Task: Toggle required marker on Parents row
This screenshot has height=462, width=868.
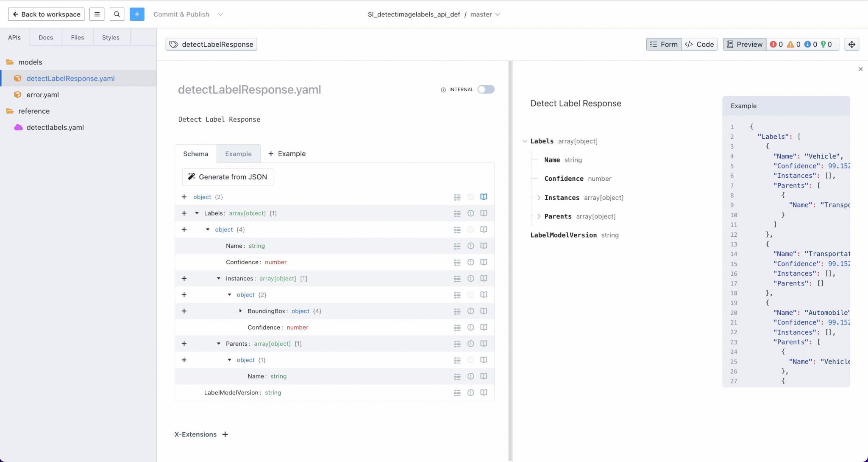Action: [470, 344]
